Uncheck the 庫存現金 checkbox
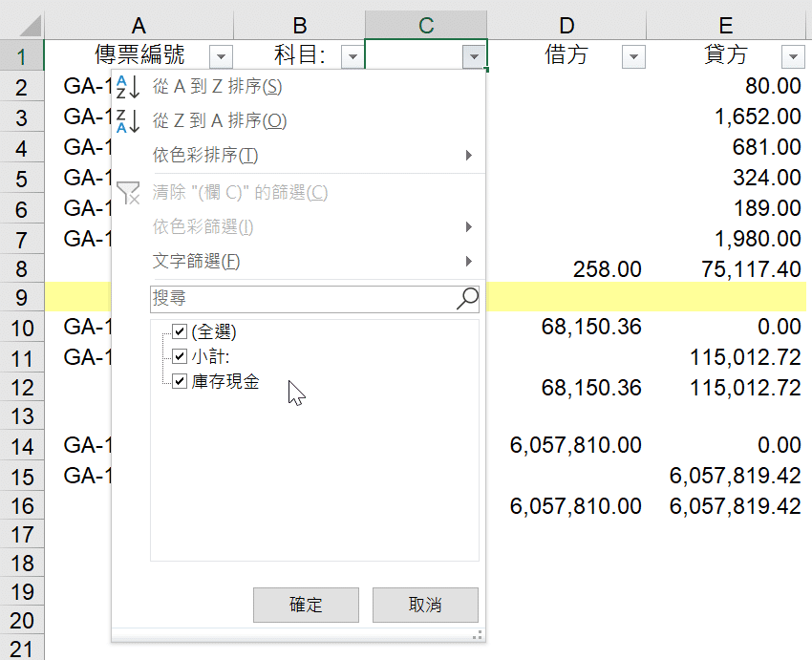Viewport: 812px width, 660px height. pos(180,381)
